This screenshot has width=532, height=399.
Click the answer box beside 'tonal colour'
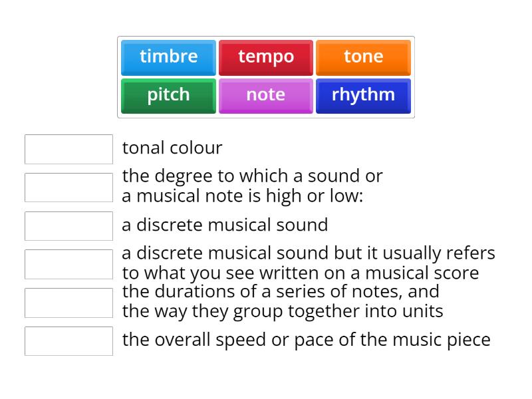tap(68, 149)
